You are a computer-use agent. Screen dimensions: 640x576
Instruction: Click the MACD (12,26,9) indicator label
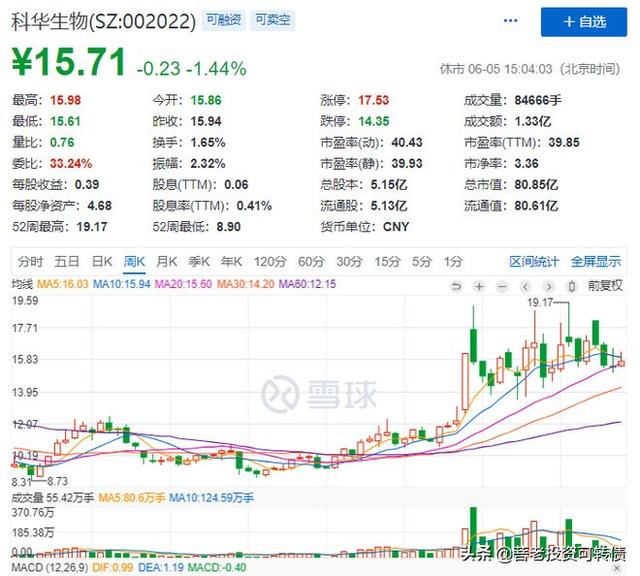pyautogui.click(x=50, y=567)
